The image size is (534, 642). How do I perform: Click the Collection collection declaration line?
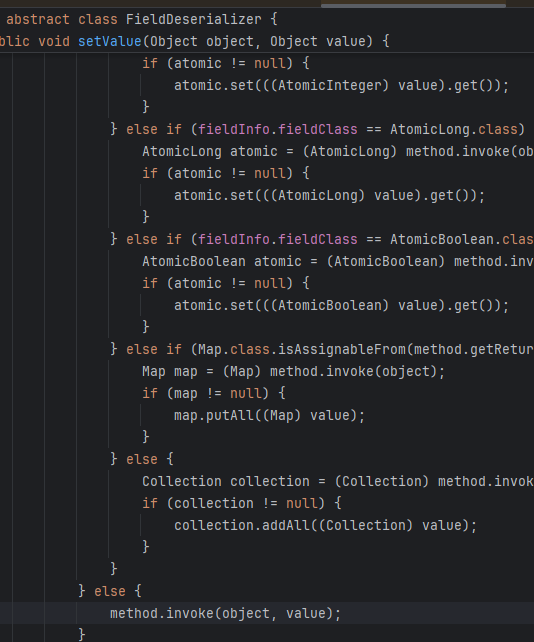pos(338,482)
